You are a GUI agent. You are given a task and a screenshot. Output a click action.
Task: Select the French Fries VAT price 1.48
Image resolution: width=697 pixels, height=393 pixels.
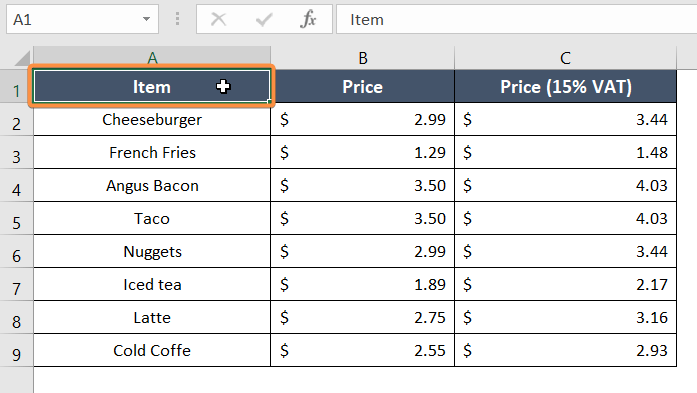coord(565,152)
